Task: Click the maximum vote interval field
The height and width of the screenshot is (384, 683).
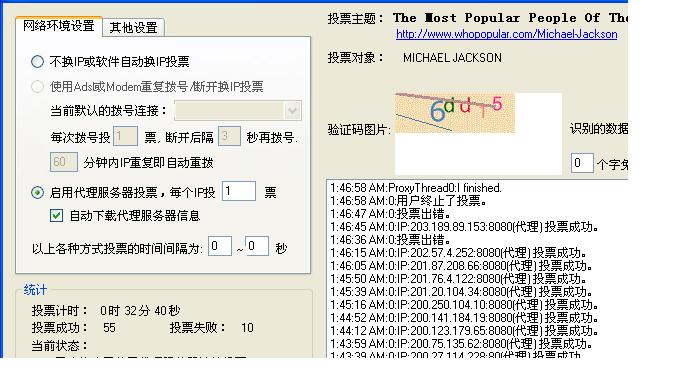Action: pos(257,246)
